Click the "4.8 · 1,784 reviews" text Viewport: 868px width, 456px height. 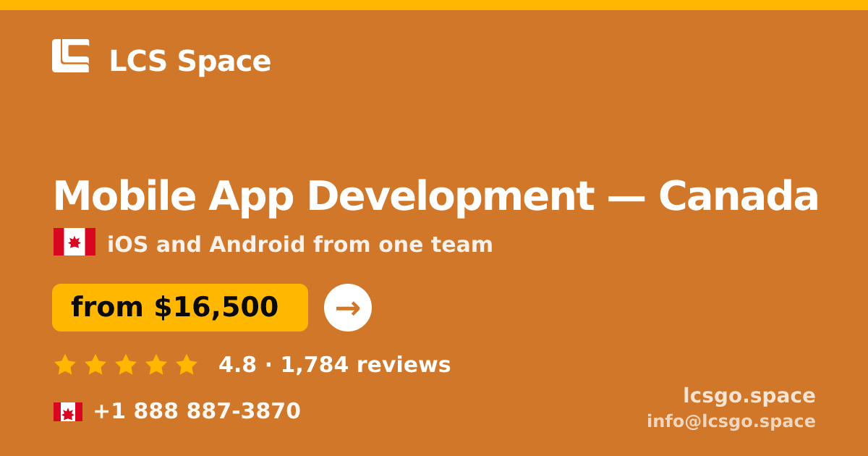(335, 365)
